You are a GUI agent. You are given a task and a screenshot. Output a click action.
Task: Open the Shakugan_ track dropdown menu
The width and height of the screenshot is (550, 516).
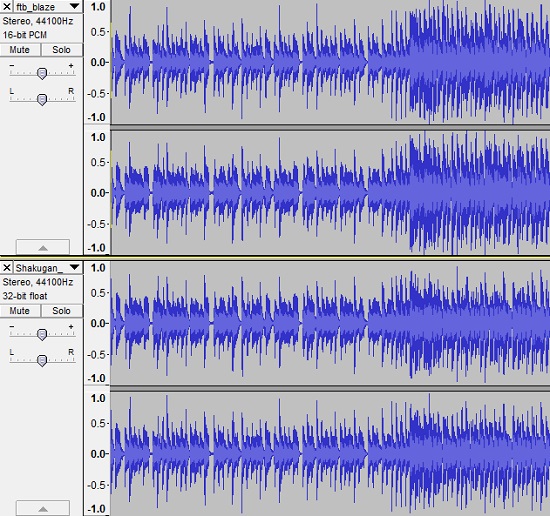[74, 268]
